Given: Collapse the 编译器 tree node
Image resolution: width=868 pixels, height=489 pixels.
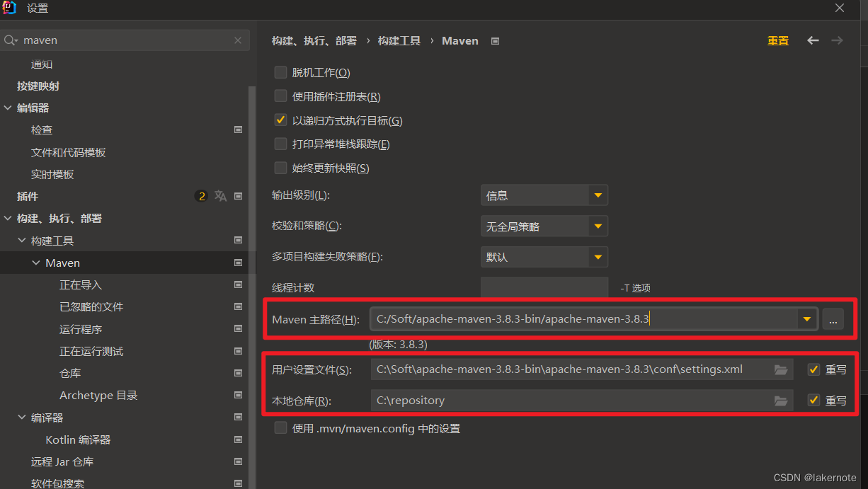Looking at the screenshot, I should pos(23,418).
